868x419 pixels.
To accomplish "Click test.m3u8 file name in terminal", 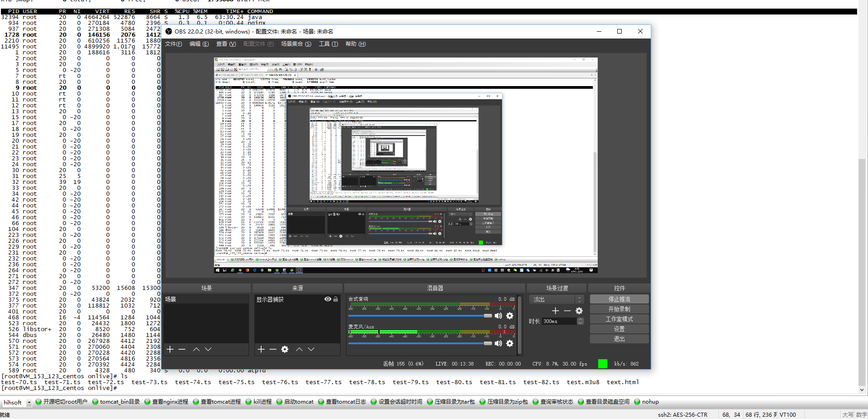I will pos(583,382).
